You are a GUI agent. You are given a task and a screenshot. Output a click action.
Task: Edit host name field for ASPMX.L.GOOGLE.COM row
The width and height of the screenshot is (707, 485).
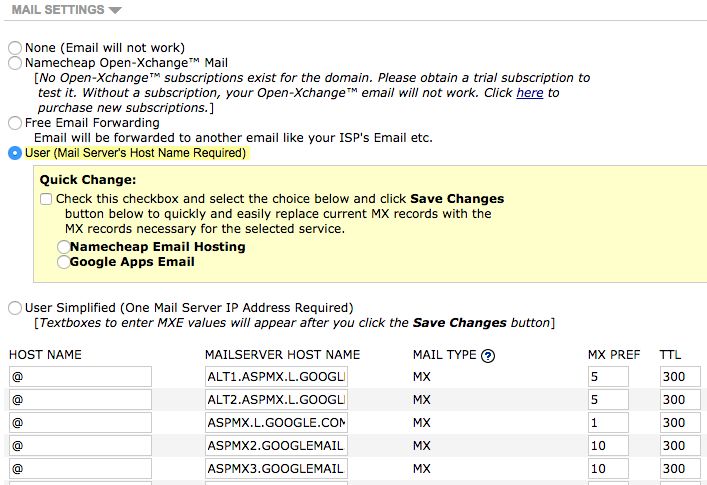(80, 423)
